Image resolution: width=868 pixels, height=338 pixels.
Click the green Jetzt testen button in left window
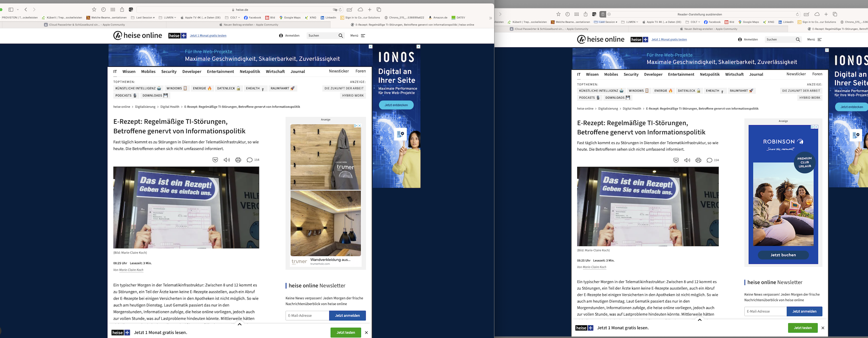[346, 333]
